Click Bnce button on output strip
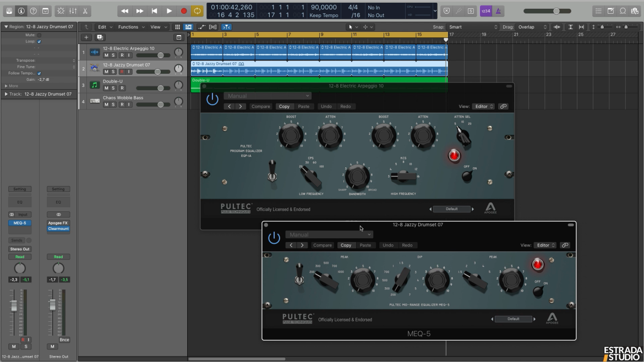The height and width of the screenshot is (362, 644). (x=64, y=340)
